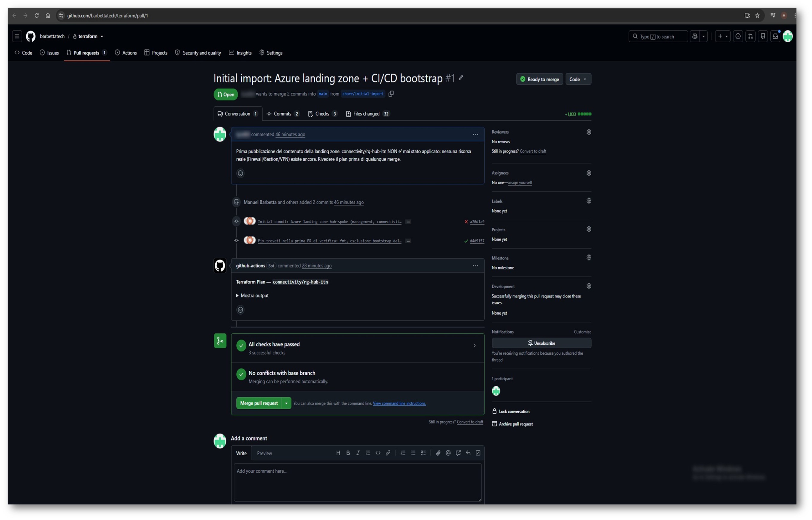
Task: Click the GitHub search box
Action: click(658, 36)
